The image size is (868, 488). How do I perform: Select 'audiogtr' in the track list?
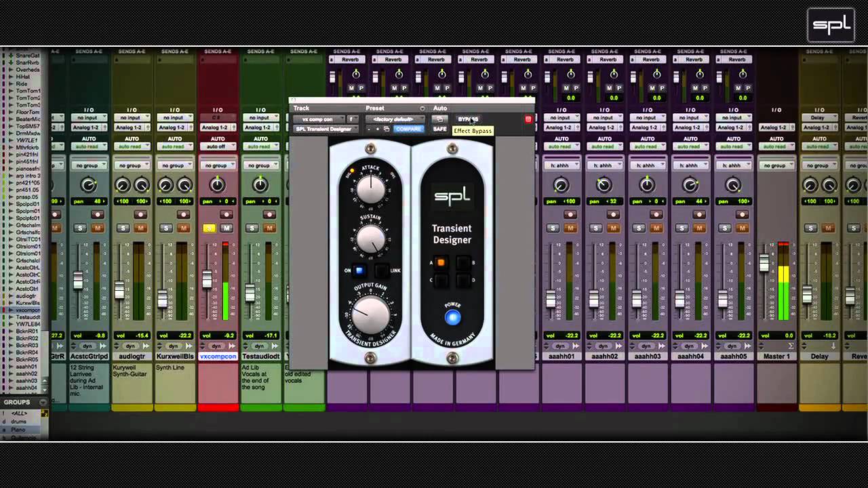tap(26, 296)
